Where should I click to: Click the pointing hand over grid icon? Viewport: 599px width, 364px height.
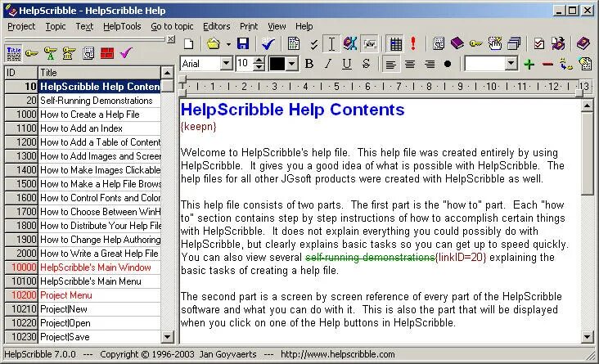tap(495, 43)
